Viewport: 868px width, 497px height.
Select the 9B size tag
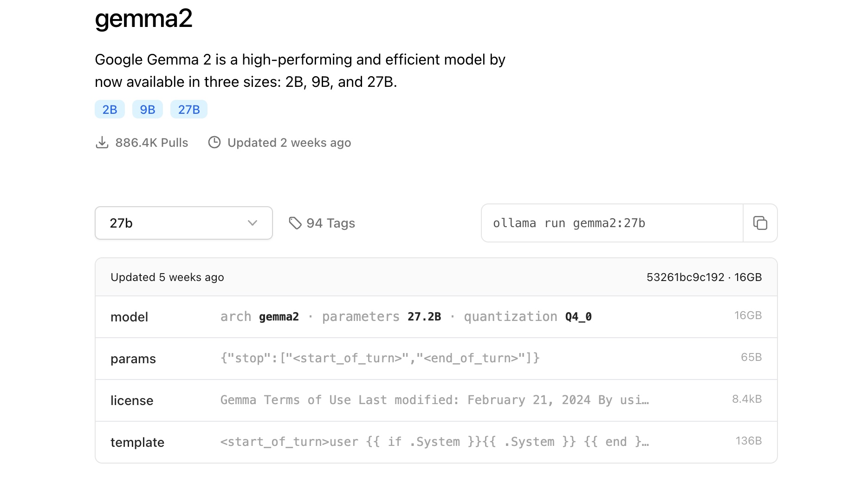(x=148, y=109)
